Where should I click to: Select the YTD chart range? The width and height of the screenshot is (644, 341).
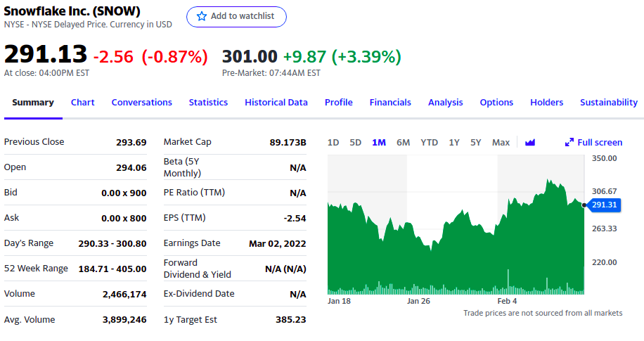429,143
